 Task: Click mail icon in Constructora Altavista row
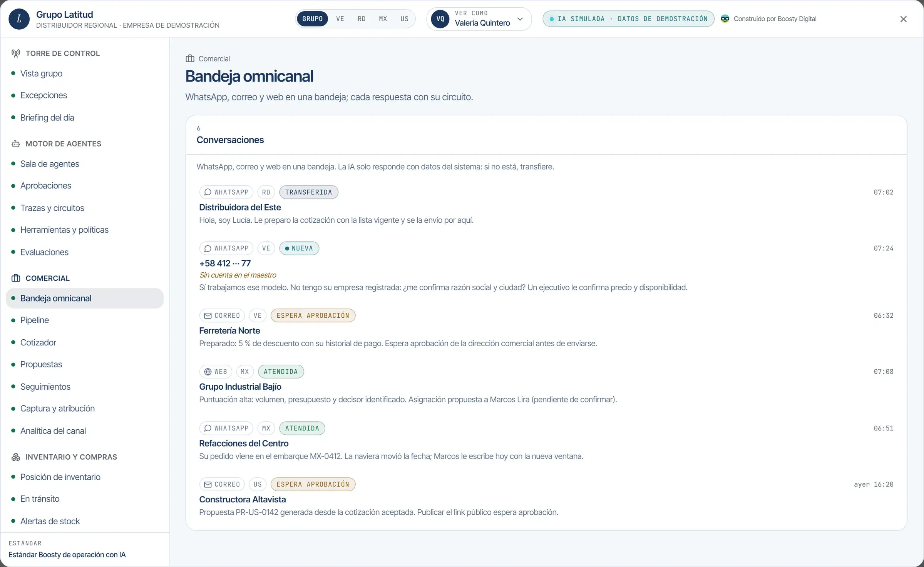pos(208,484)
